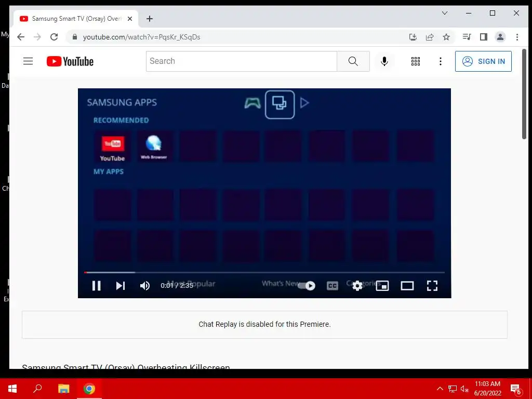532x399 pixels.
Task: Open Chrome three-dot menu
Action: point(517,37)
